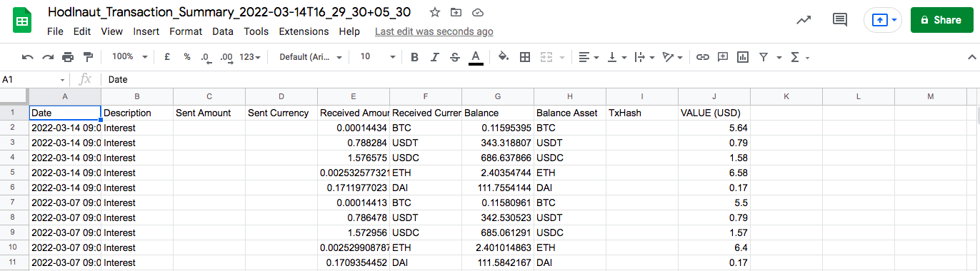Viewport: 980px width, 271px height.
Task: Click the Select all corner box
Action: (14, 96)
